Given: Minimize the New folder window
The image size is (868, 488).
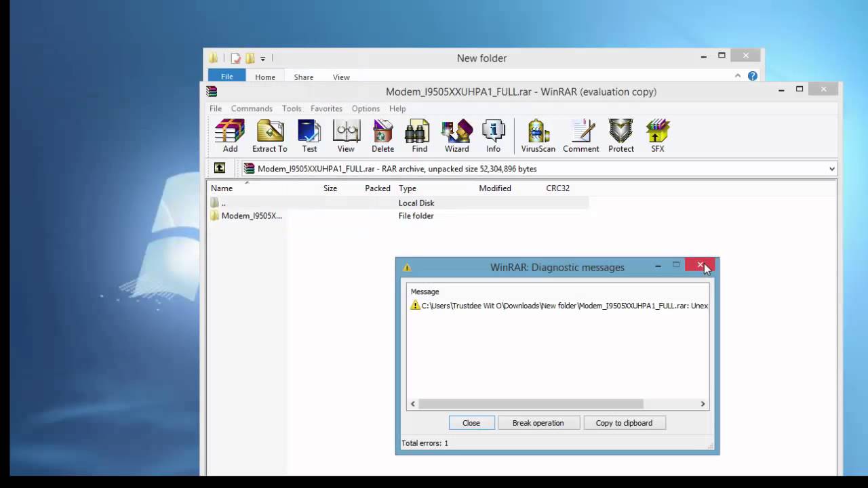Looking at the screenshot, I should [x=704, y=58].
